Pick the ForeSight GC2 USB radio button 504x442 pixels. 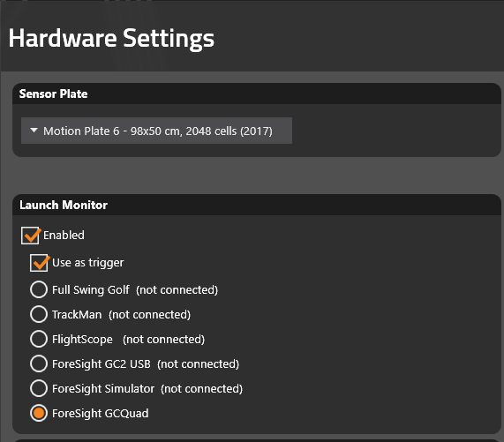[x=39, y=363]
